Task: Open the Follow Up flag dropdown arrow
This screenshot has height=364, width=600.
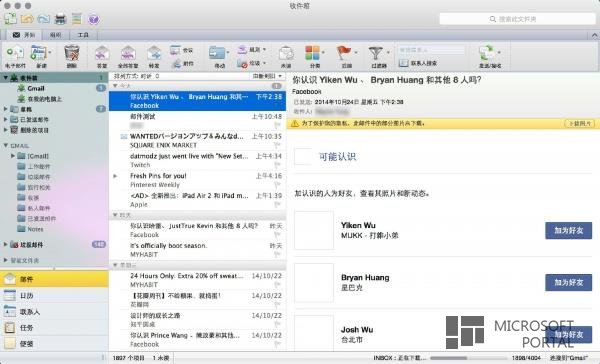Action: [x=356, y=52]
